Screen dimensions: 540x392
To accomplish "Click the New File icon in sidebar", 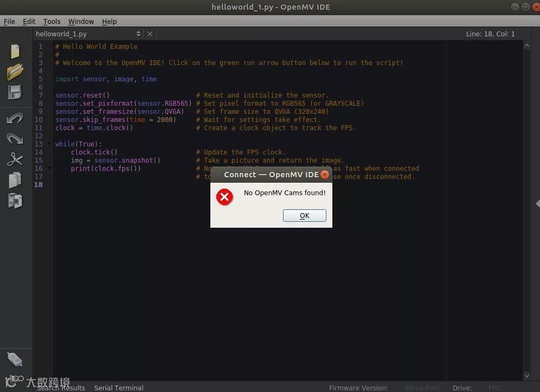I will [15, 52].
